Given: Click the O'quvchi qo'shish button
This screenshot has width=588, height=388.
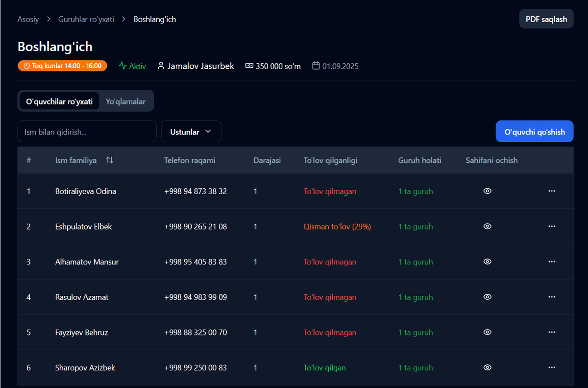Looking at the screenshot, I should 534,132.
